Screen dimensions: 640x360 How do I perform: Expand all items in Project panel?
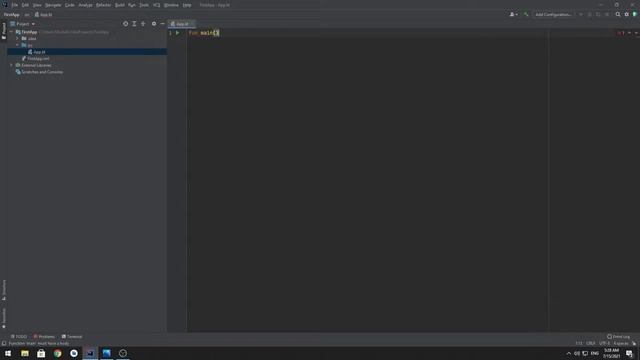(134, 24)
